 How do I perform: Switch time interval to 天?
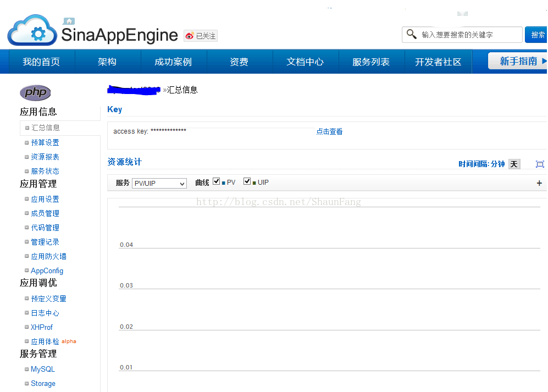tap(513, 163)
